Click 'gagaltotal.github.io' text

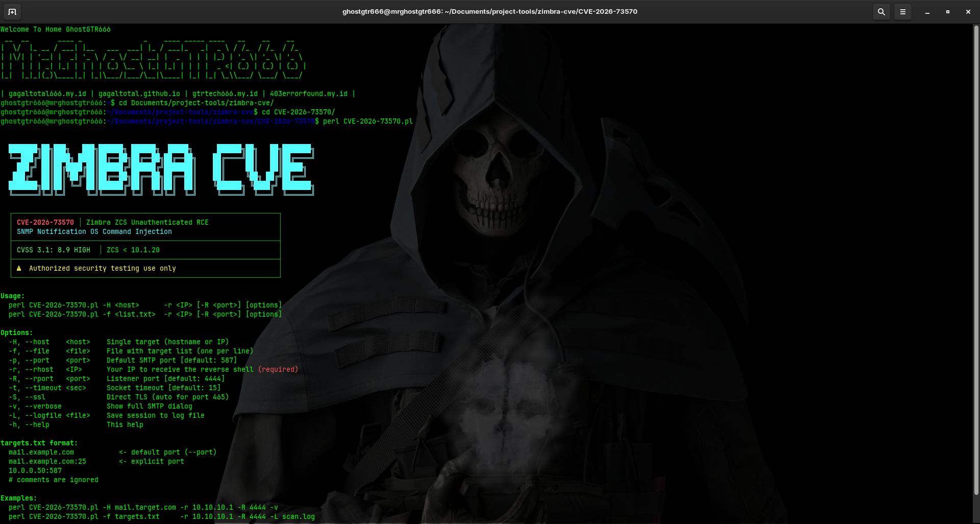coord(139,93)
